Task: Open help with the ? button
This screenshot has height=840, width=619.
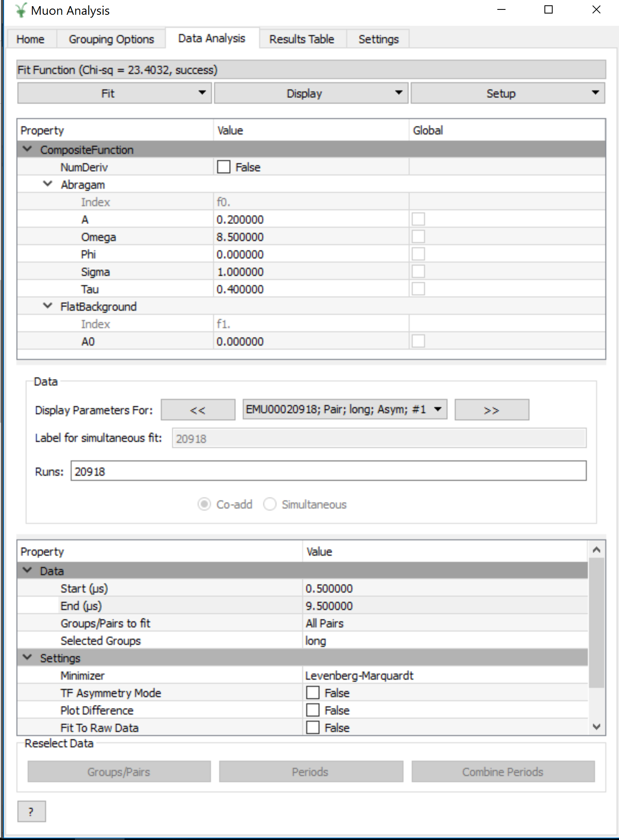Action: coord(31,811)
